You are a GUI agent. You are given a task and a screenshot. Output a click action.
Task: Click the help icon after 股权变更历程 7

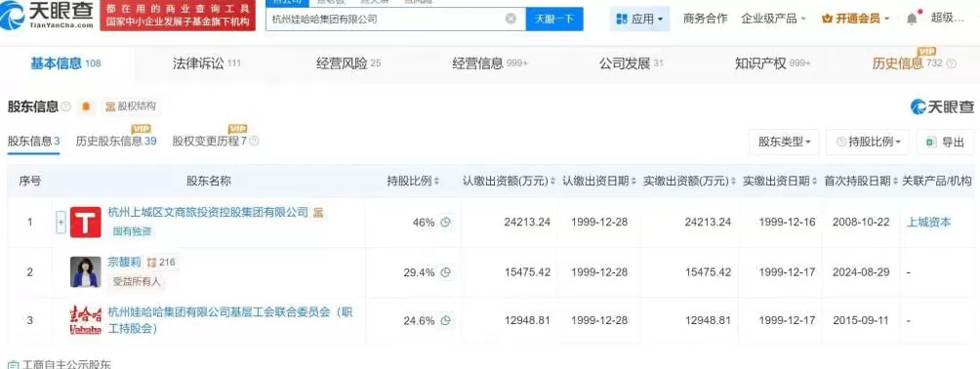coord(254,142)
